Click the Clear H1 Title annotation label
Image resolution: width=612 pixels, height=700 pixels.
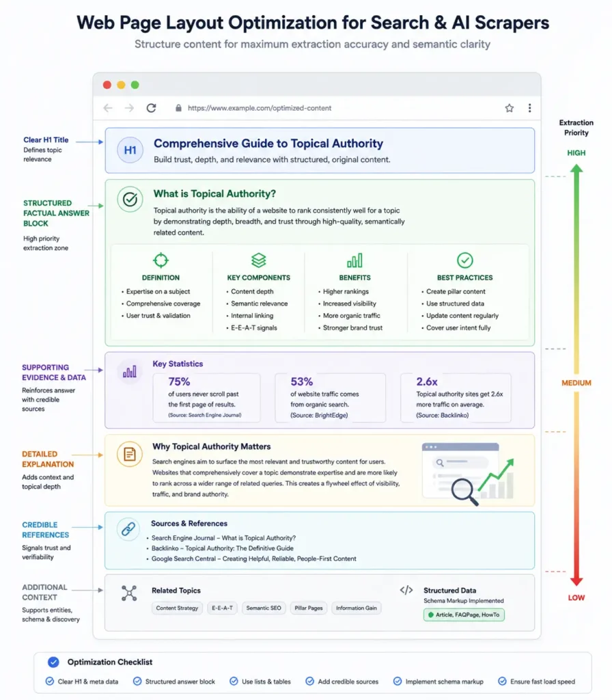(46, 139)
